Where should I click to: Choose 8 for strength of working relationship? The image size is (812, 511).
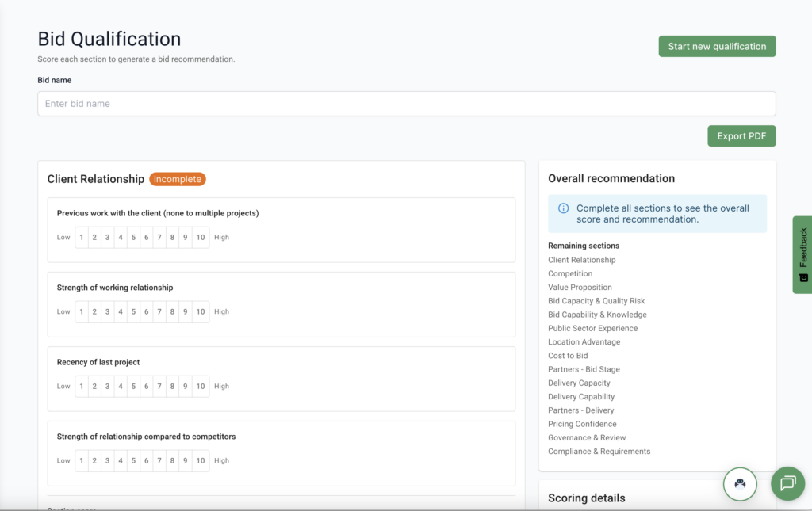[172, 311]
